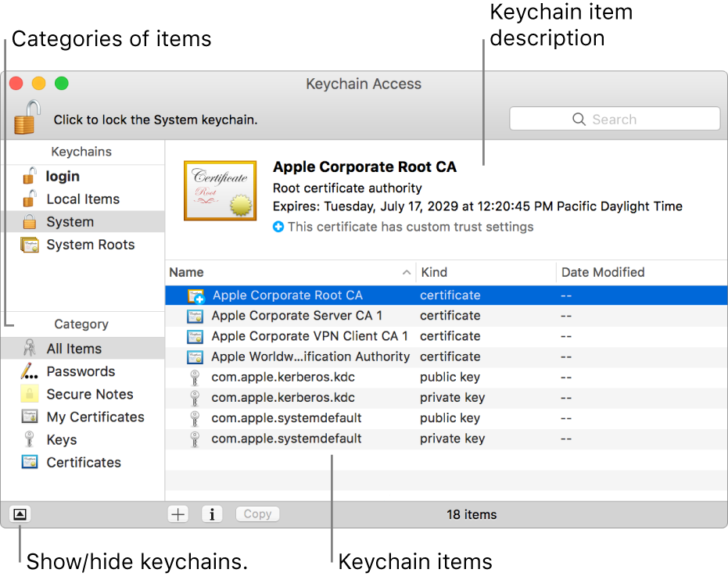Click the large Certificate Root thumbnail

tap(220, 190)
